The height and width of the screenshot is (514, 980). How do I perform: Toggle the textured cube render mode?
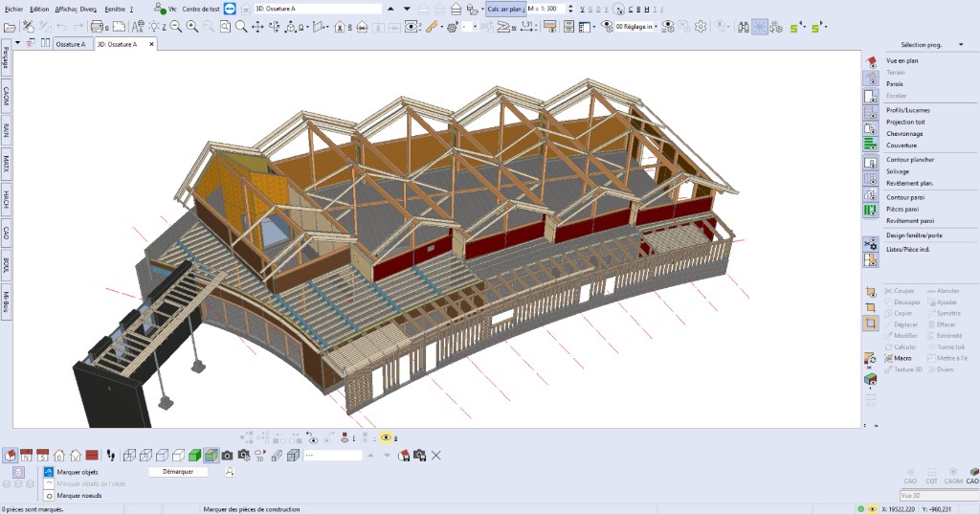pyautogui.click(x=212, y=456)
